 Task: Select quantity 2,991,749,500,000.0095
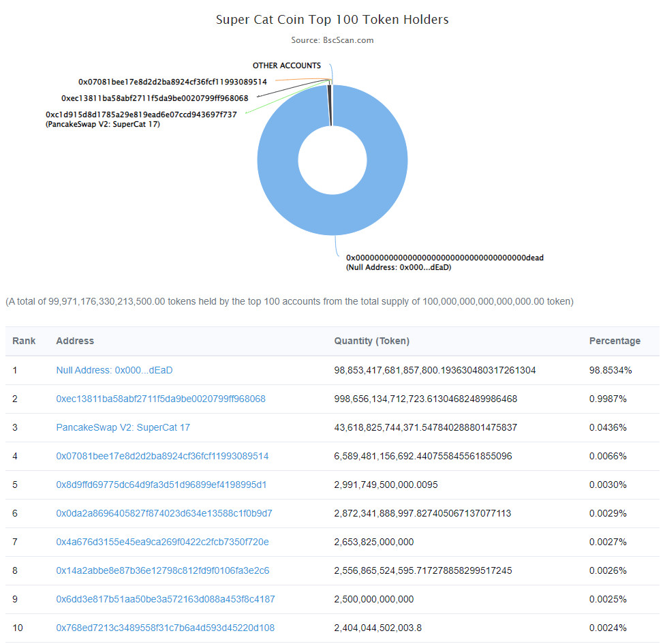(386, 485)
